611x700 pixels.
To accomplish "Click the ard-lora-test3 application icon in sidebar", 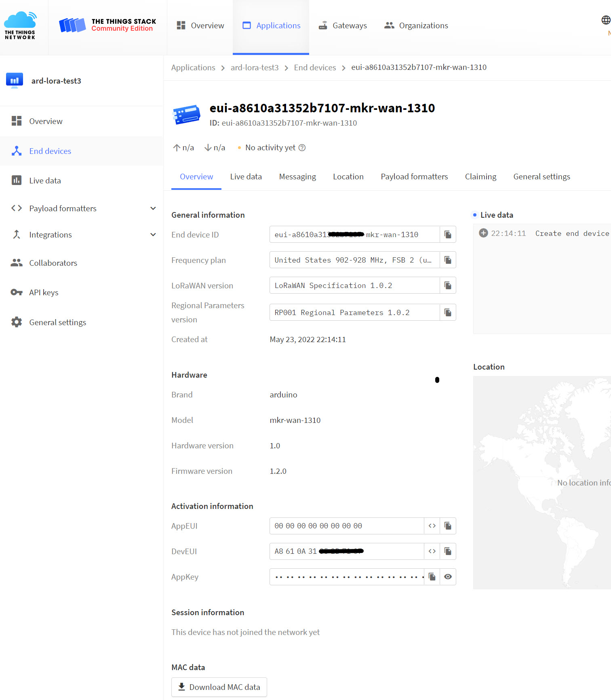I will [x=15, y=80].
